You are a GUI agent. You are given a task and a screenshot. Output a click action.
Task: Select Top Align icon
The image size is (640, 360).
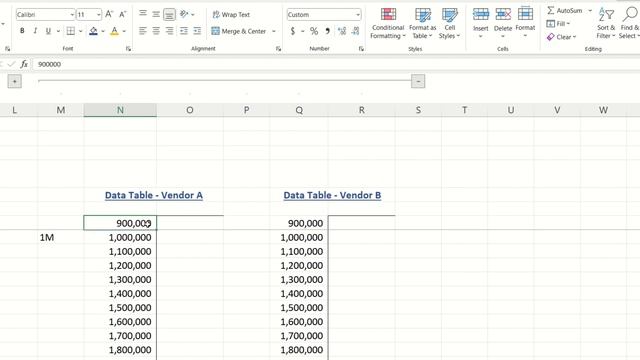[x=142, y=14]
